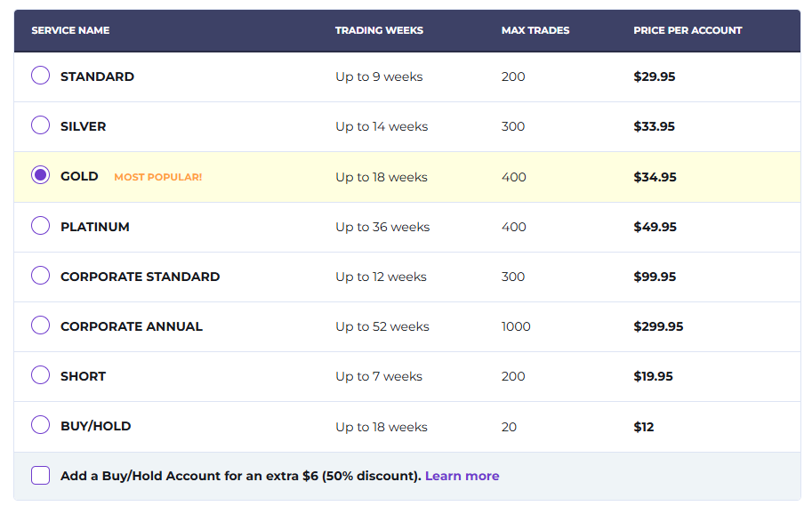Click the SHORT service name label

pyautogui.click(x=83, y=376)
